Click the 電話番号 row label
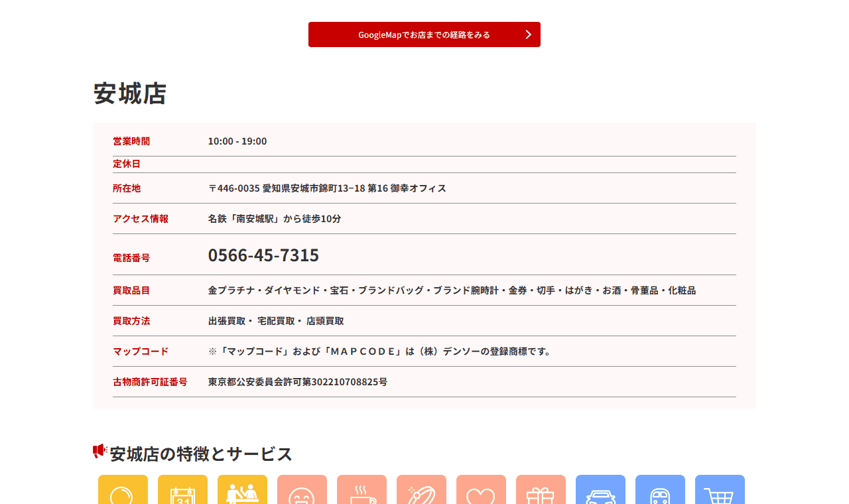 click(x=131, y=258)
